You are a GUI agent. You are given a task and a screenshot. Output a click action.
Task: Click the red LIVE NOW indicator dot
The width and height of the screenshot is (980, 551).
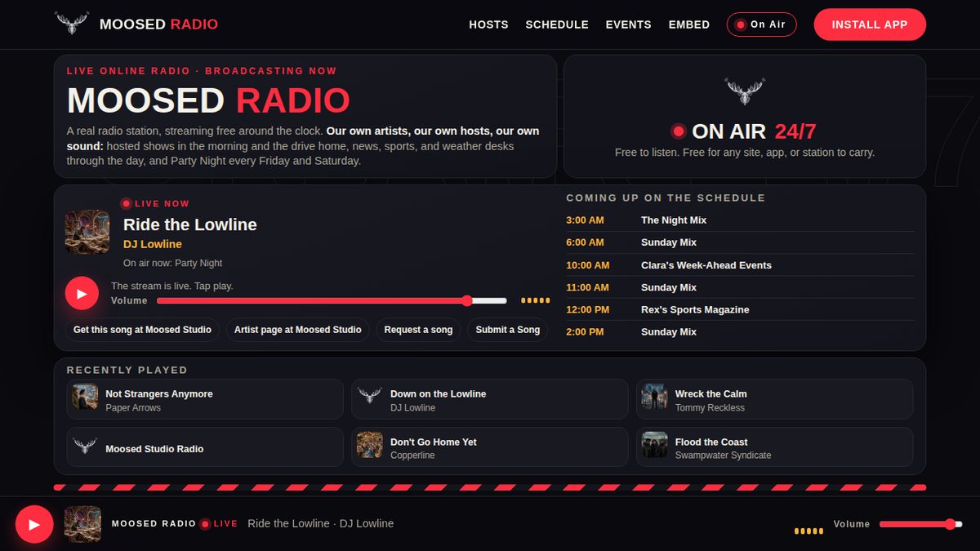pos(127,204)
